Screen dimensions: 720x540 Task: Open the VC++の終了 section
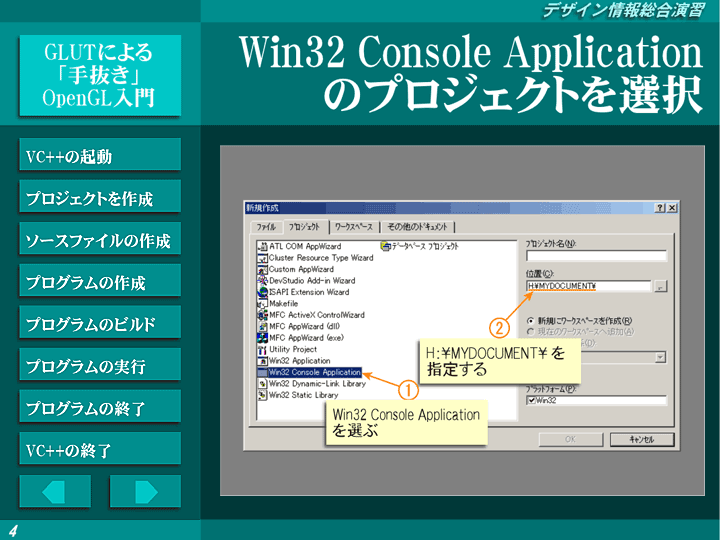100,449
